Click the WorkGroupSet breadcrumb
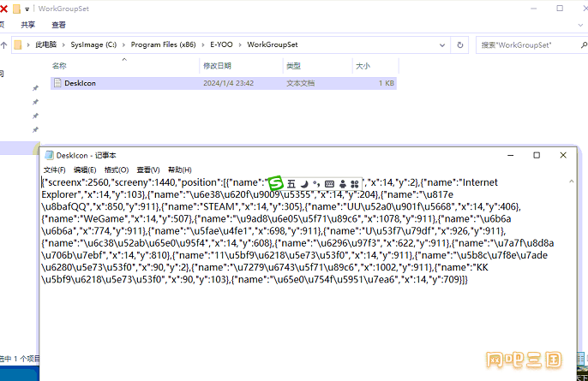The height and width of the screenshot is (381, 588). [273, 45]
